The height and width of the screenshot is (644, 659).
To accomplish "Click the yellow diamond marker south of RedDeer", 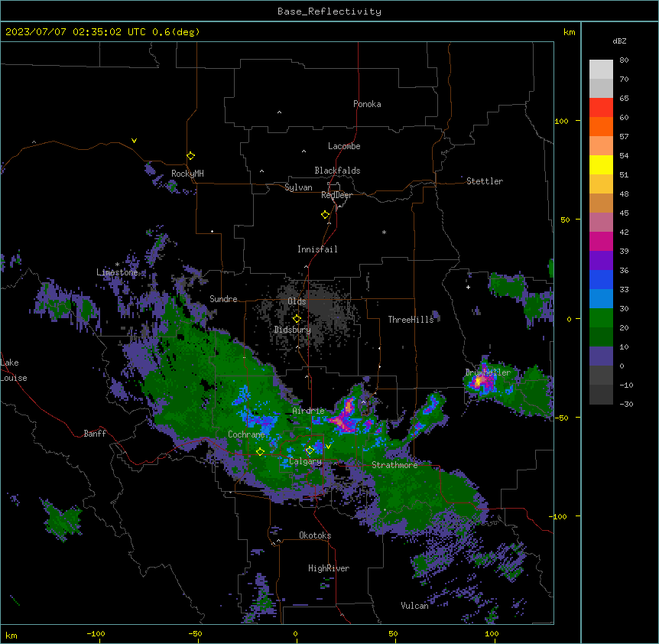I will click(x=326, y=215).
